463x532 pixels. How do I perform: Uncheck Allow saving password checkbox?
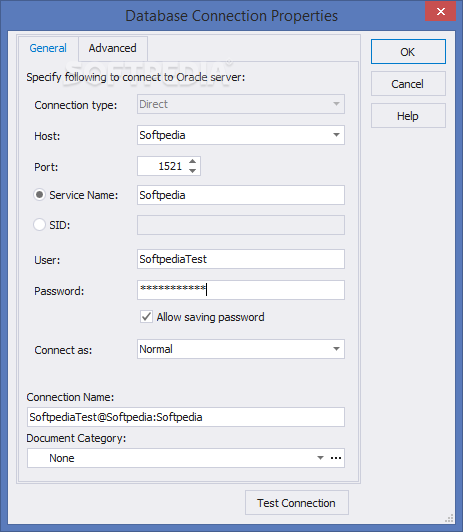[x=147, y=317]
